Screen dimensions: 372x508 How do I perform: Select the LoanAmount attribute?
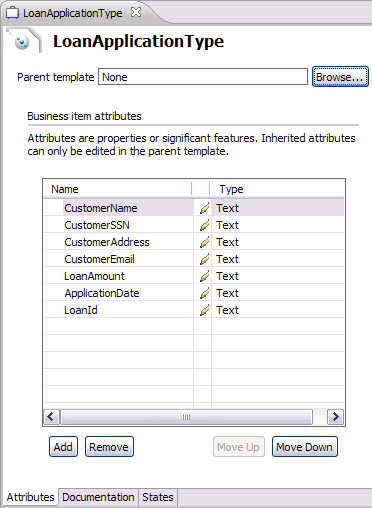[x=94, y=276]
